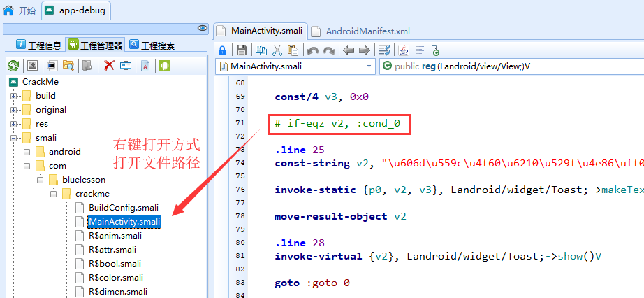
Task: Click the save file icon in editor toolbar
Action: 242,50
